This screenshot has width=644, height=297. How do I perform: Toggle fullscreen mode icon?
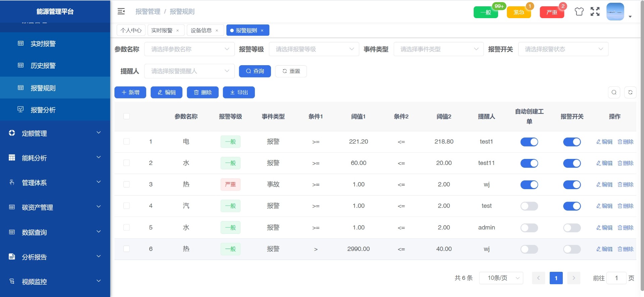pos(595,12)
